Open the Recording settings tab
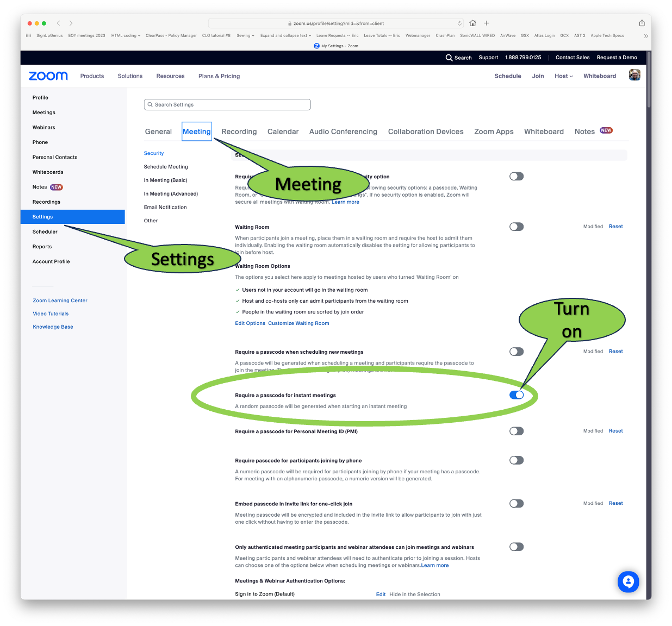The image size is (672, 626). tap(239, 132)
